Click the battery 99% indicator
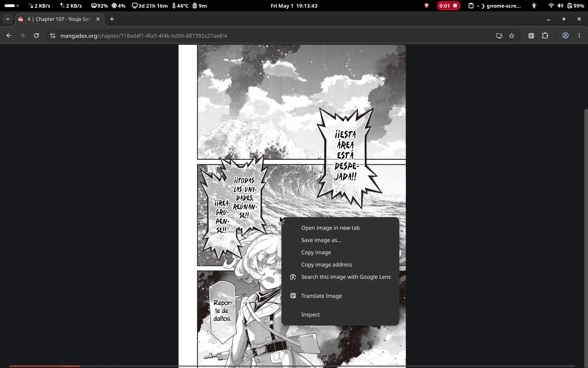588x368 pixels. (576, 6)
